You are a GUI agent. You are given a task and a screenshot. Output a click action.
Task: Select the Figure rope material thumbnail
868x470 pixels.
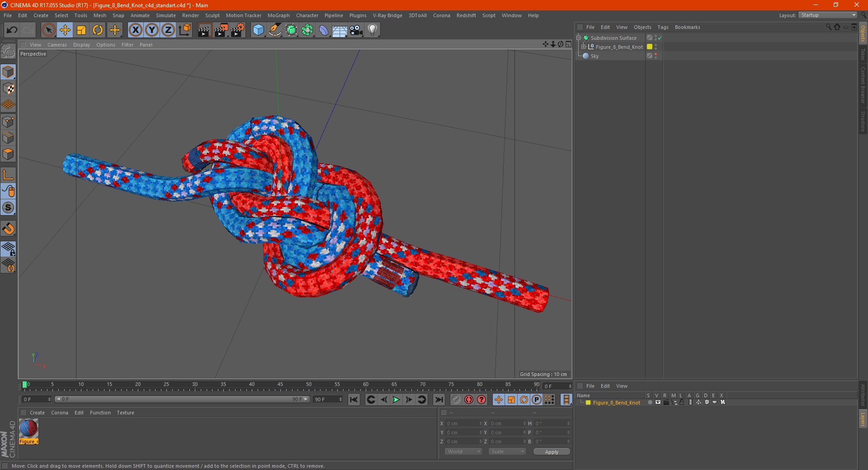click(x=28, y=428)
